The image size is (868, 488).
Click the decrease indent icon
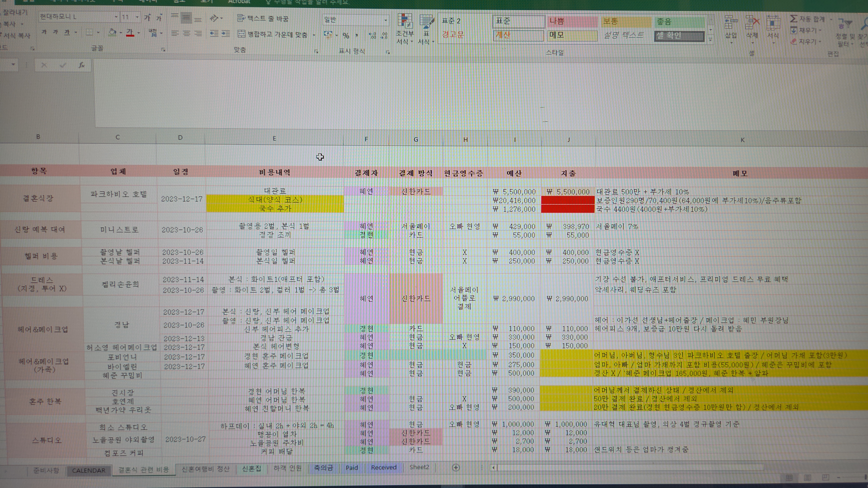(214, 34)
